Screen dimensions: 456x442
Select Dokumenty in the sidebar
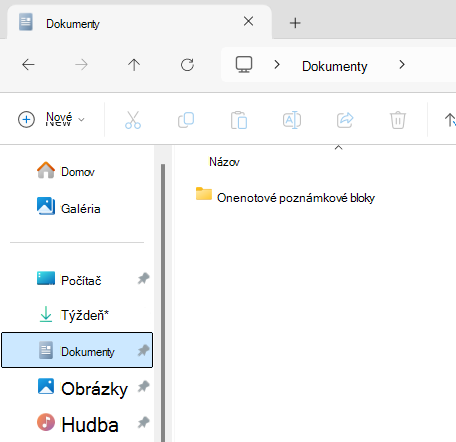point(77,350)
